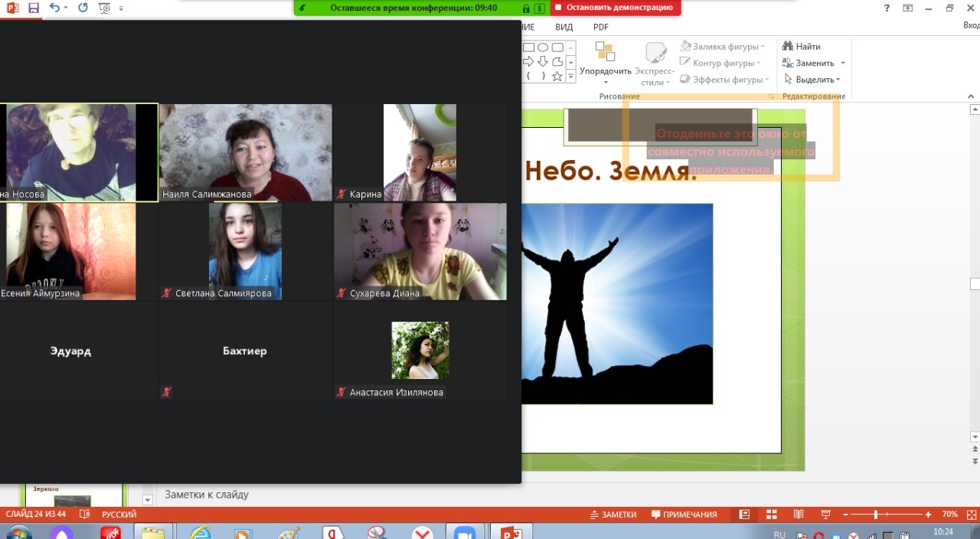The image size is (980, 539).
Task: Click the Найти binoculars icon
Action: 788,47
